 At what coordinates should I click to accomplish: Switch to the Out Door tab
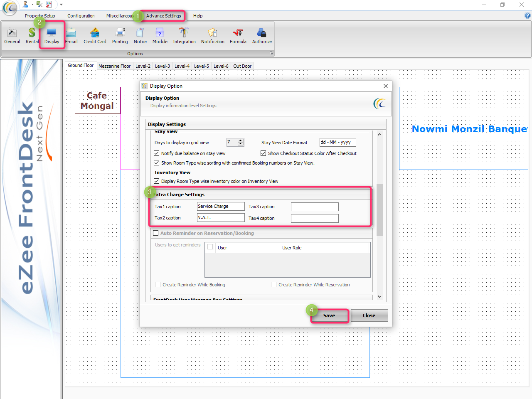tap(242, 66)
